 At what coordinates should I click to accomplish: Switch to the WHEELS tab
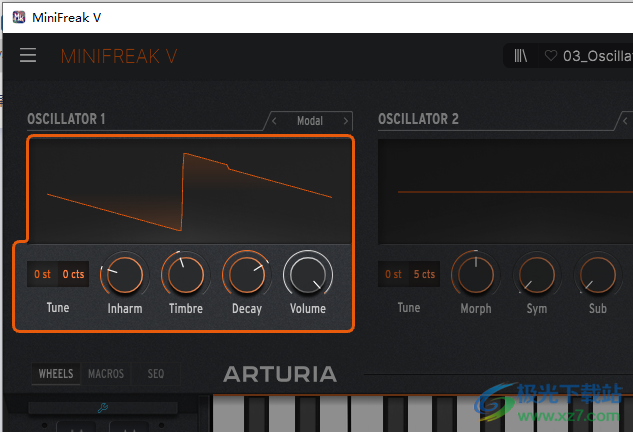[x=56, y=373]
